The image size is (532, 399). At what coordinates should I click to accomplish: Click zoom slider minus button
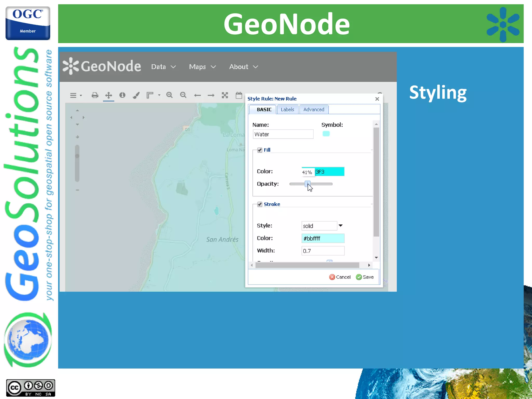point(77,190)
